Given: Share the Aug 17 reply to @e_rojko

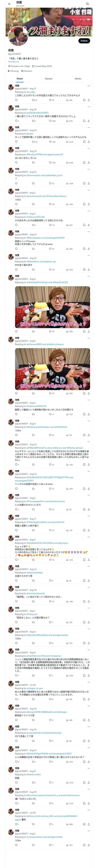Looking at the screenshot, I should tap(89, 100).
